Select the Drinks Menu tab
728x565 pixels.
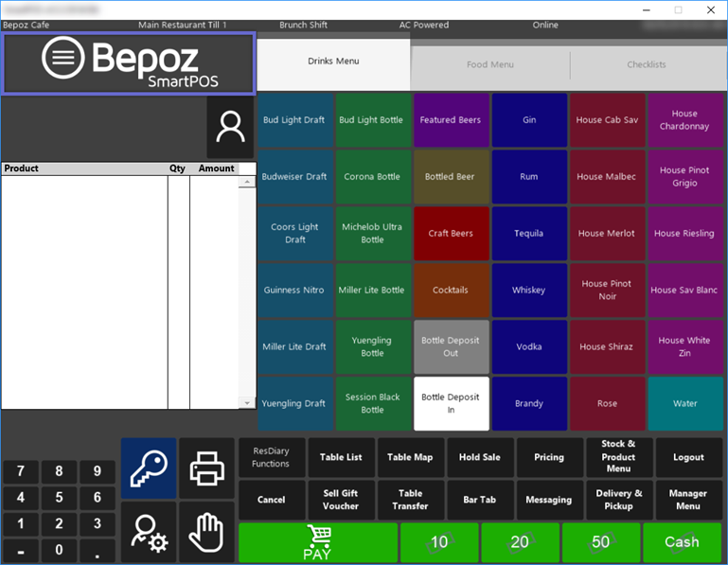pos(333,62)
